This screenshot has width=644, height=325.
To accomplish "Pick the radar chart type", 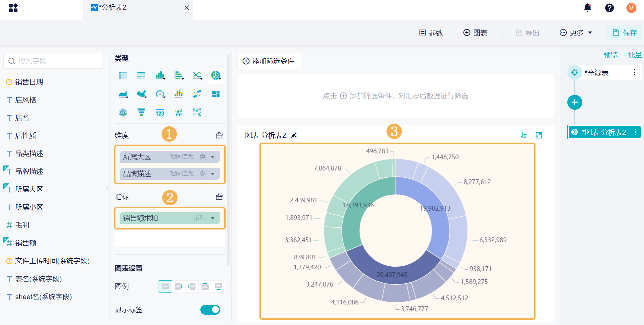I will (x=123, y=113).
